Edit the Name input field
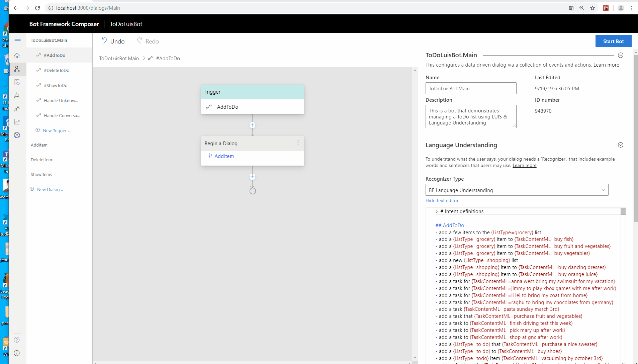Image resolution: width=638 pixels, height=364 pixels. pos(471,88)
